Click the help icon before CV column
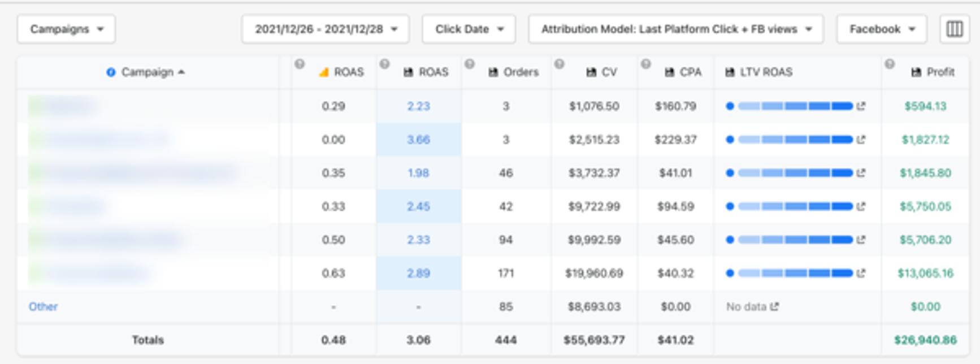 559,64
